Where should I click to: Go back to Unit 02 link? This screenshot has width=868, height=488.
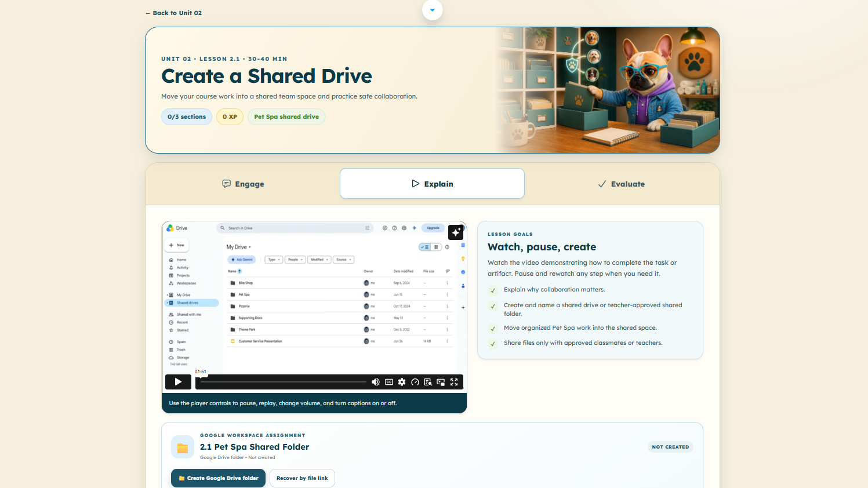click(174, 13)
